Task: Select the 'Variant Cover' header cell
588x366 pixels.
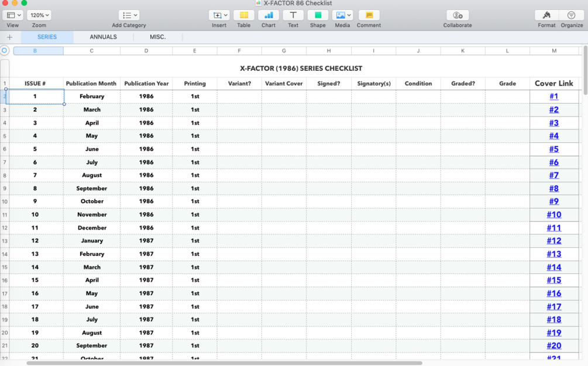Action: pyautogui.click(x=284, y=84)
